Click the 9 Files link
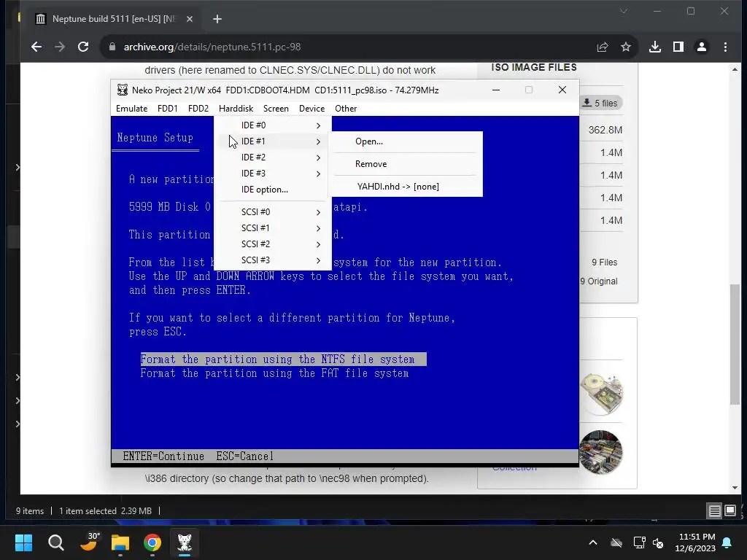The image size is (747, 560). tap(605, 262)
